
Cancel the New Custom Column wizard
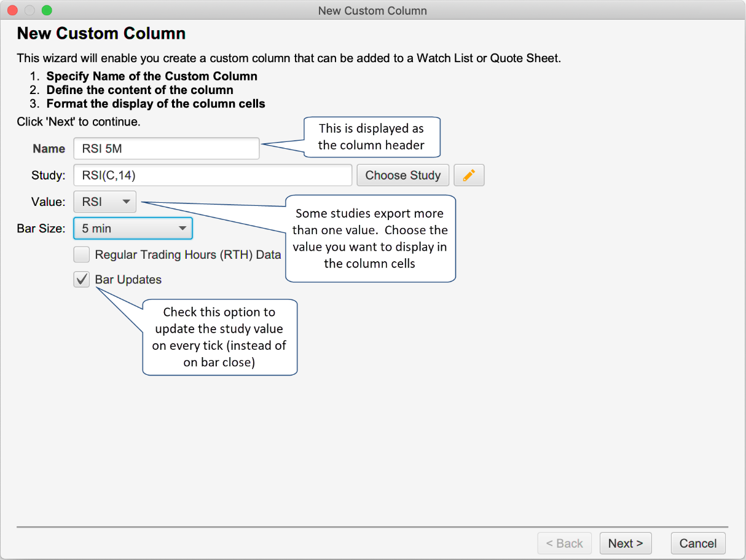pyautogui.click(x=697, y=543)
